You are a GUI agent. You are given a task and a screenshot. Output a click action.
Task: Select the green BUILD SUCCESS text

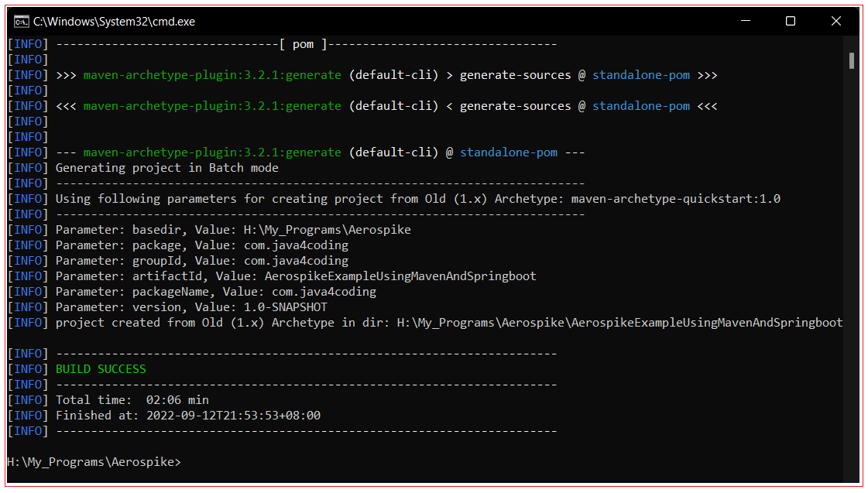[x=100, y=368]
